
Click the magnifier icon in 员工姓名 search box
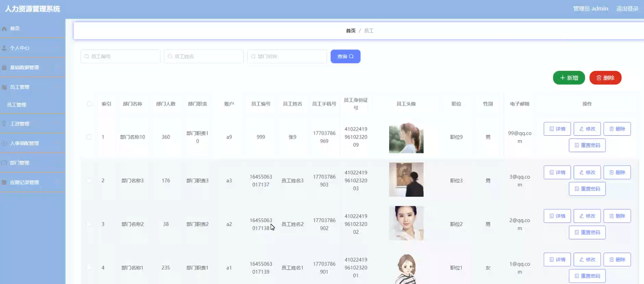(x=170, y=57)
